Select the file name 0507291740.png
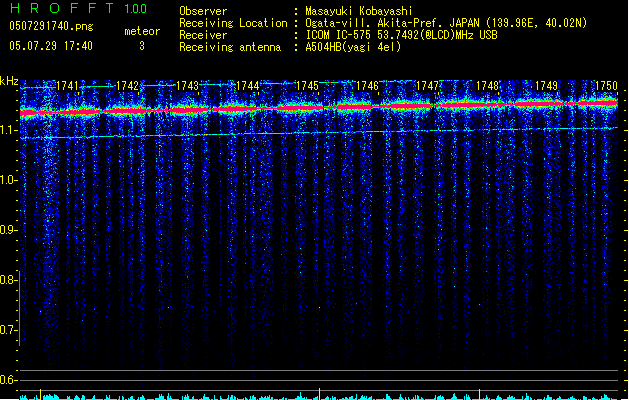629x400 pixels. (x=51, y=26)
